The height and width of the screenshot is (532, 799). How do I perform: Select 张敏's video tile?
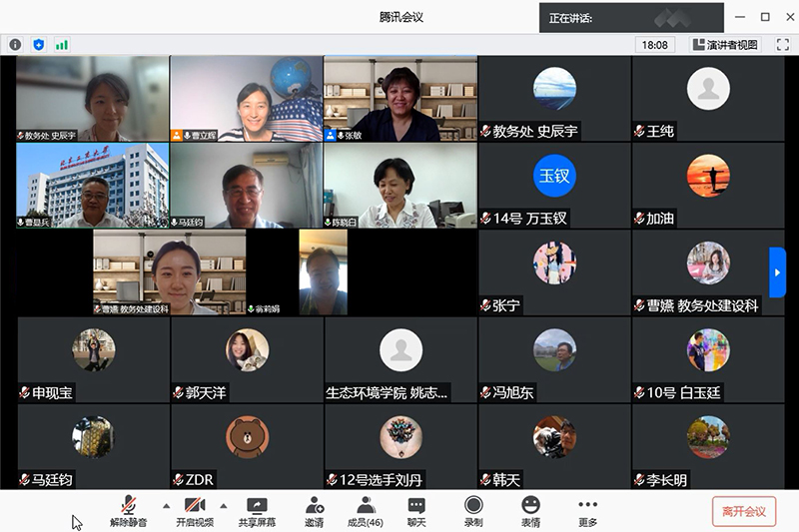pyautogui.click(x=399, y=99)
